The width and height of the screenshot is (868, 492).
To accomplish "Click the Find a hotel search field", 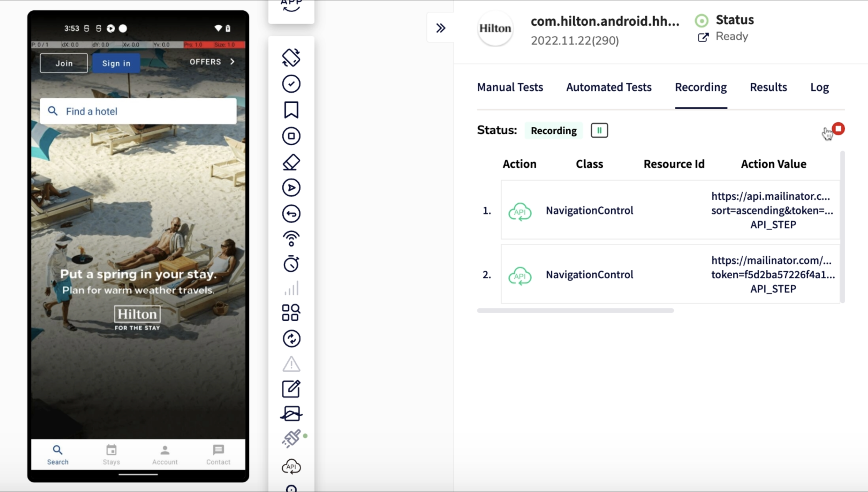I will pos(138,111).
